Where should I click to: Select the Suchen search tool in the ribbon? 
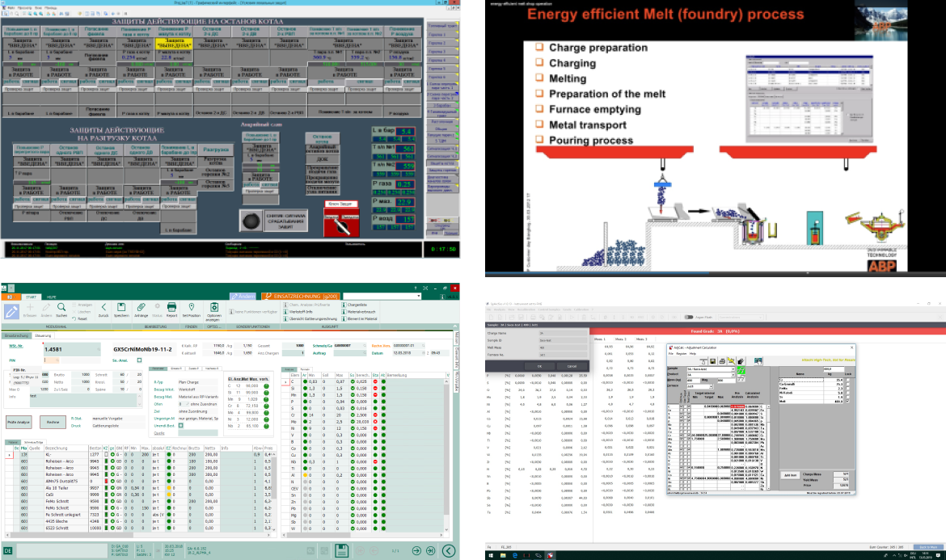click(x=61, y=308)
